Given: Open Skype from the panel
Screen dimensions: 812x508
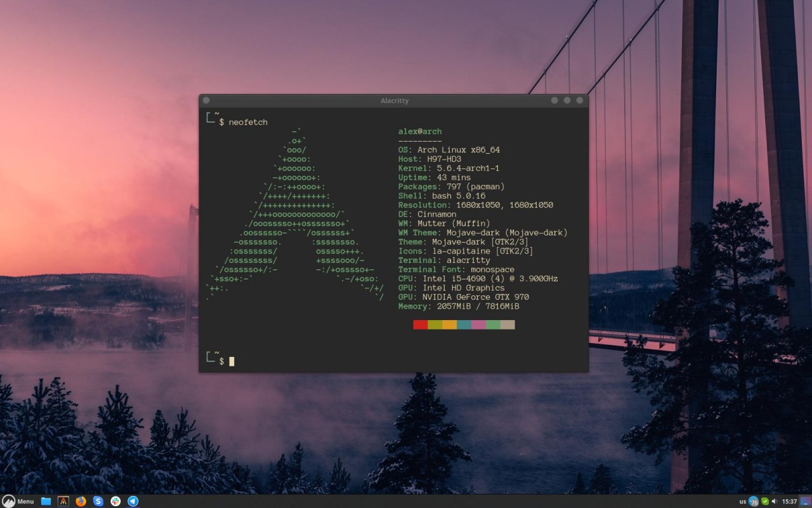Looking at the screenshot, I should coord(98,501).
